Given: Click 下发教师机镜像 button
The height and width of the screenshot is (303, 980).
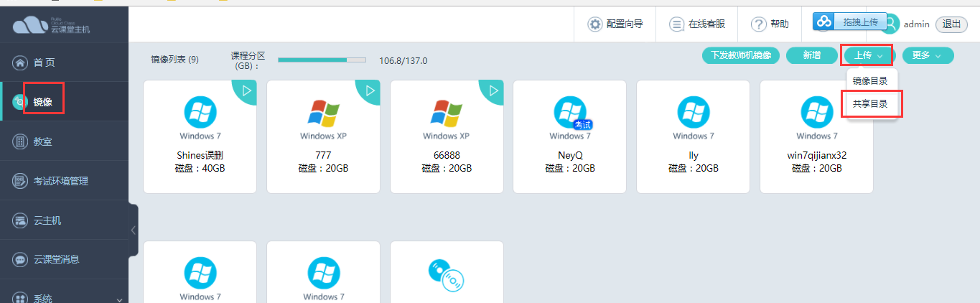Looking at the screenshot, I should tap(741, 55).
